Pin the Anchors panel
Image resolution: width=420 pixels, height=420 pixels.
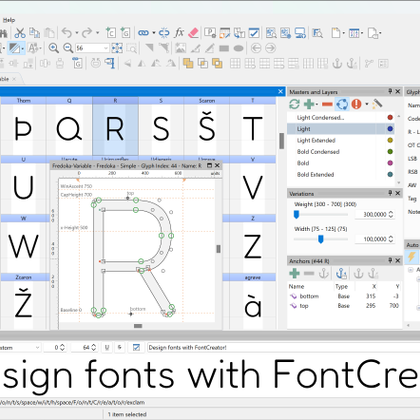coord(390,261)
